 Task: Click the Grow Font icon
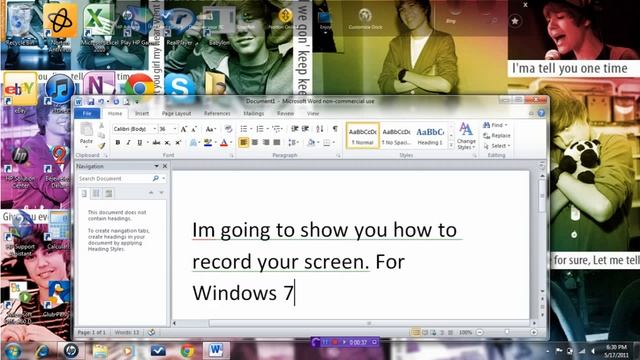(x=184, y=129)
